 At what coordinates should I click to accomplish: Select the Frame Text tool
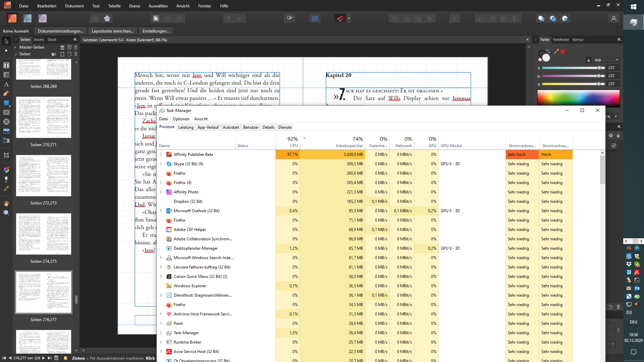click(x=6, y=65)
